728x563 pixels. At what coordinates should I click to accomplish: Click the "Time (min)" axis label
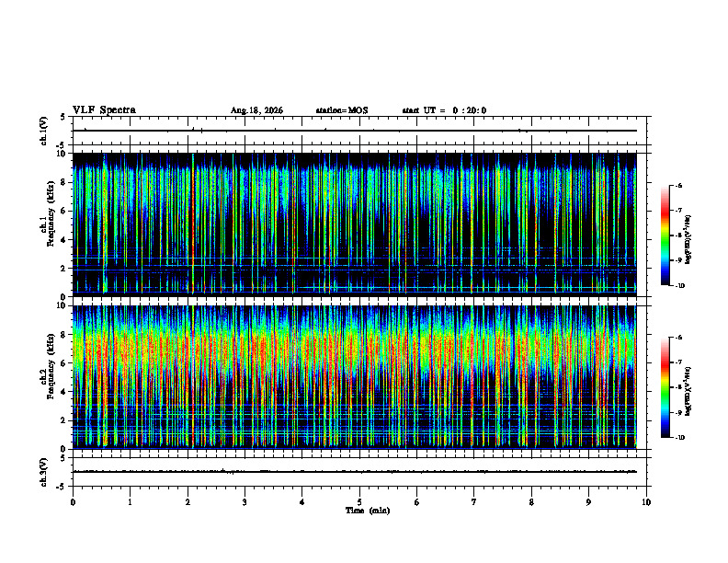click(368, 511)
